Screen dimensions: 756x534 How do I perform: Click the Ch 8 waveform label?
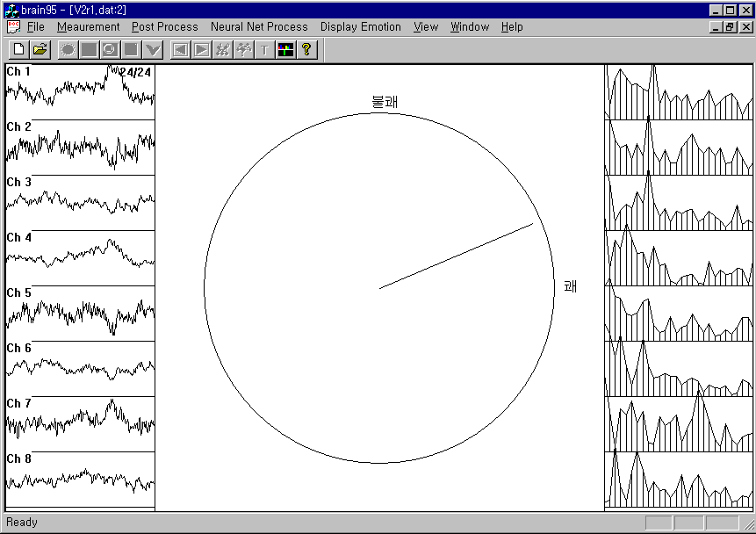coord(18,458)
